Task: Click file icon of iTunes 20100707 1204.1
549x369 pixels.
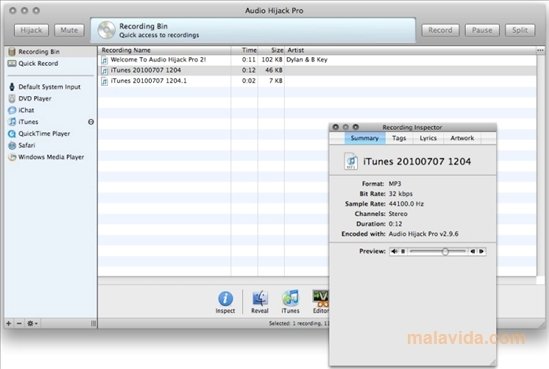Action: point(104,81)
